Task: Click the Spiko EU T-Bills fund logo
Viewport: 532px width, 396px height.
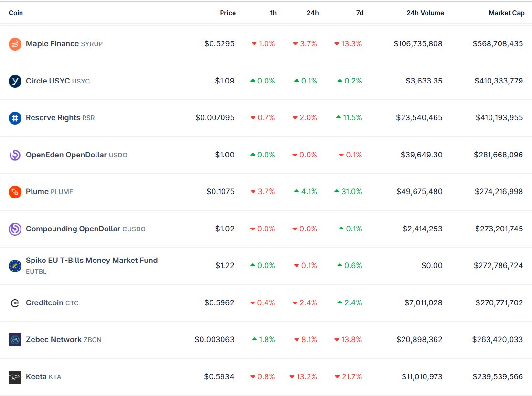Action: 15,266
